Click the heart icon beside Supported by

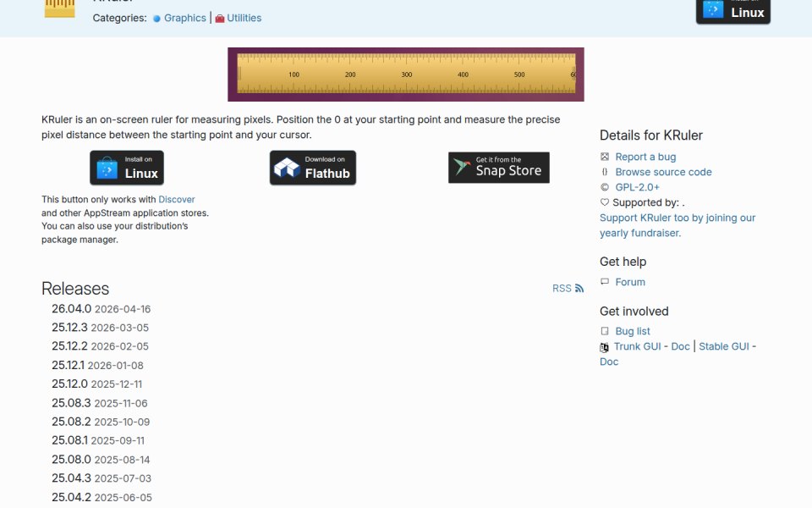604,202
